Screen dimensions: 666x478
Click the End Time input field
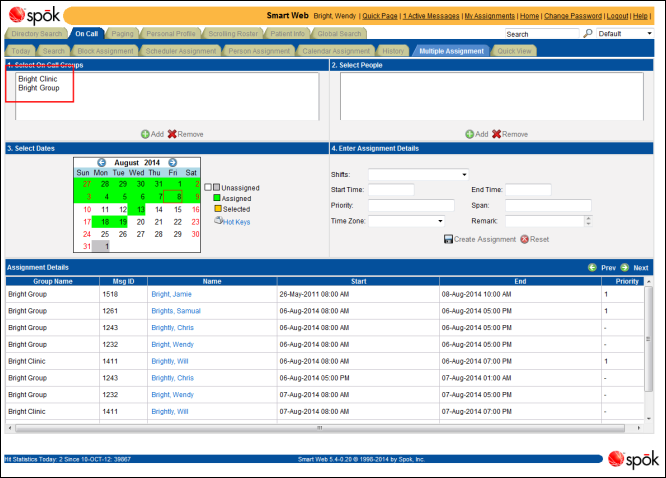click(528, 190)
